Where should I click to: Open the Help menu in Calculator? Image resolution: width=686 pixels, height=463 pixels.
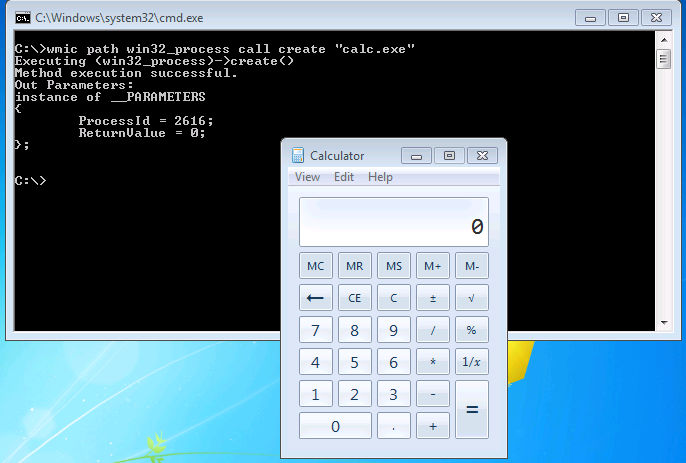pos(380,177)
